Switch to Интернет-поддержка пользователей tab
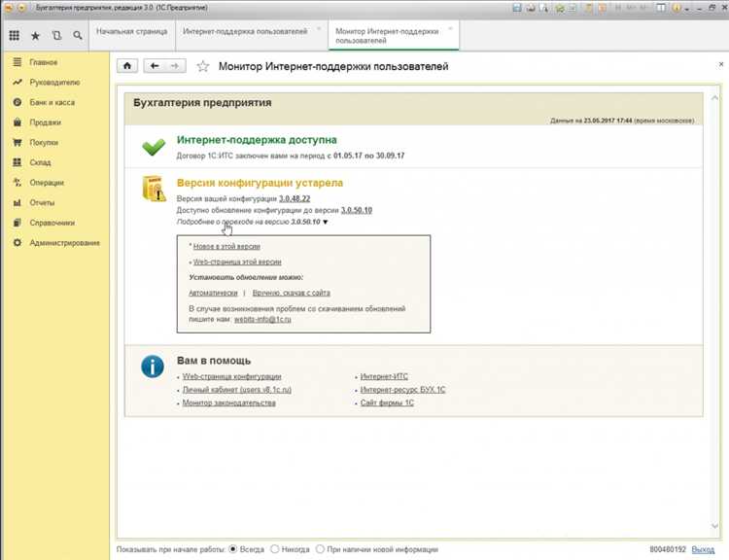The image size is (729, 560). [245, 31]
